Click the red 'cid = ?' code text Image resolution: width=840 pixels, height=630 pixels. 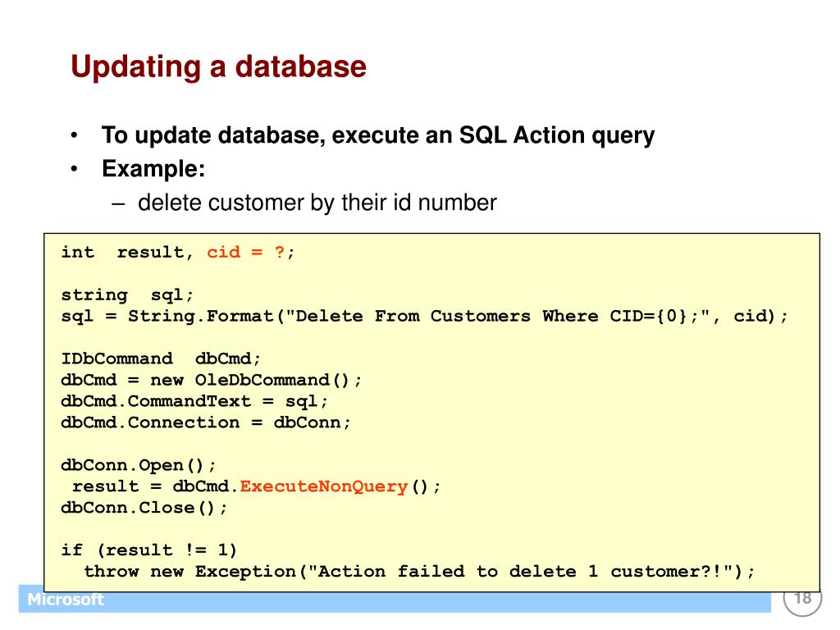pyautogui.click(x=245, y=252)
